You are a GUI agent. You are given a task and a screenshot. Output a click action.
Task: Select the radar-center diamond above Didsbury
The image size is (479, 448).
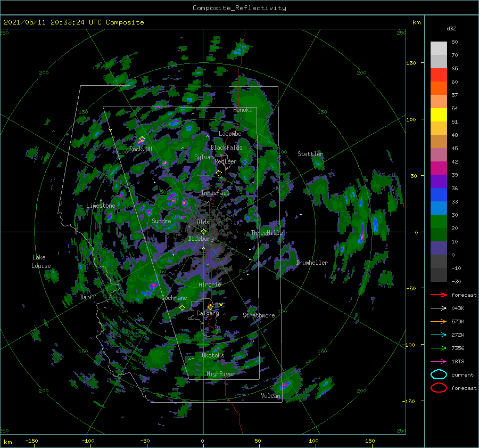click(x=203, y=232)
